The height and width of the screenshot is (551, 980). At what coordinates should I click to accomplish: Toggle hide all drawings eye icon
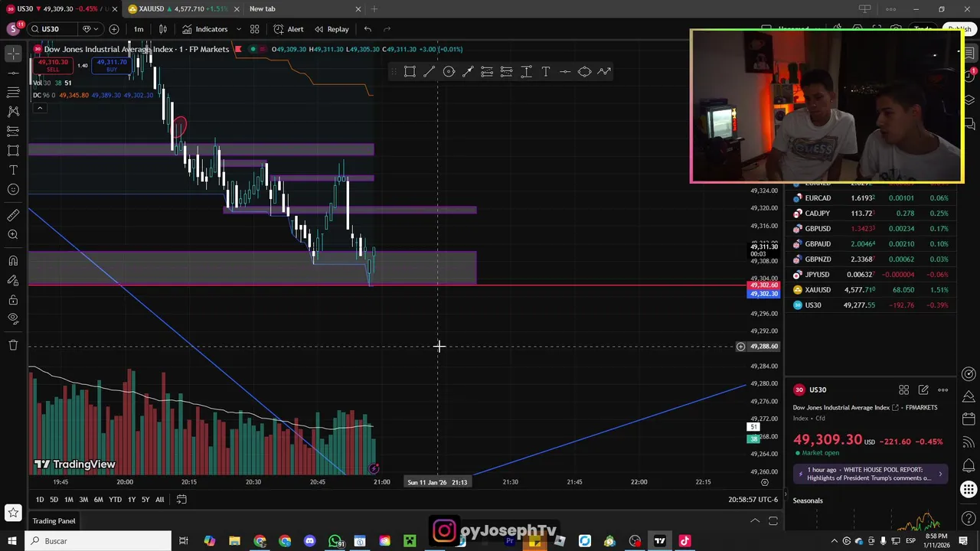13,318
